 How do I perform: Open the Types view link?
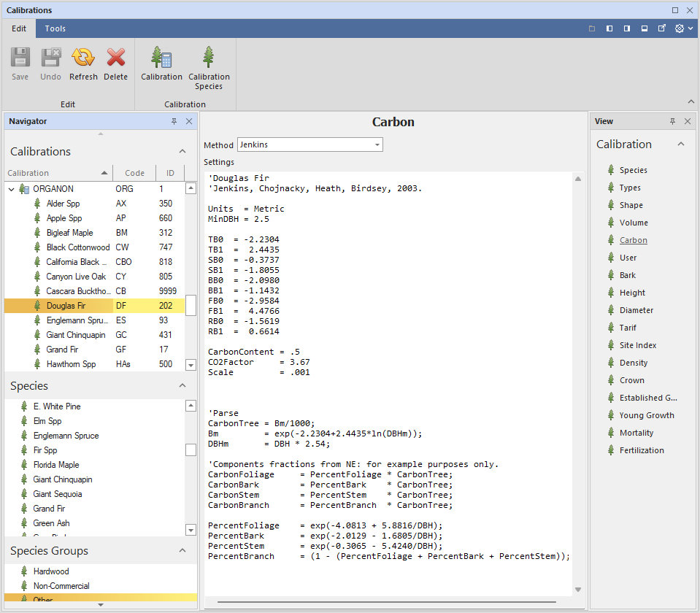630,188
